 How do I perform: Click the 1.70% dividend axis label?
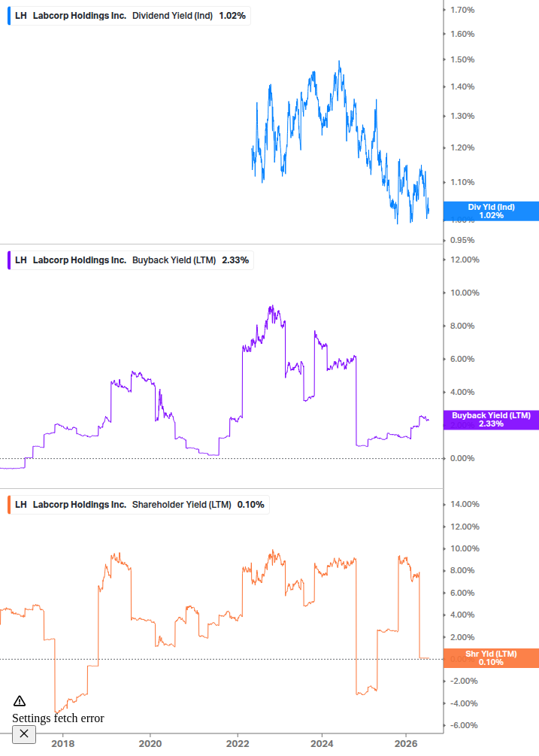[462, 10]
